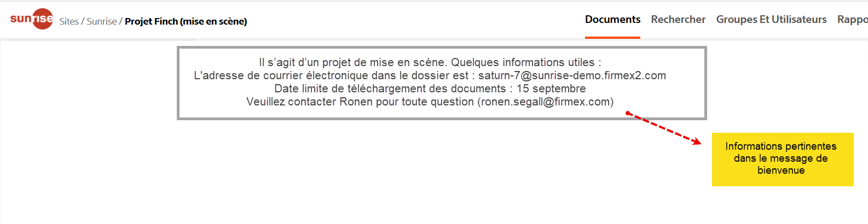The height and width of the screenshot is (224, 868).
Task: Click the red dot at arrow start
Action: click(628, 114)
